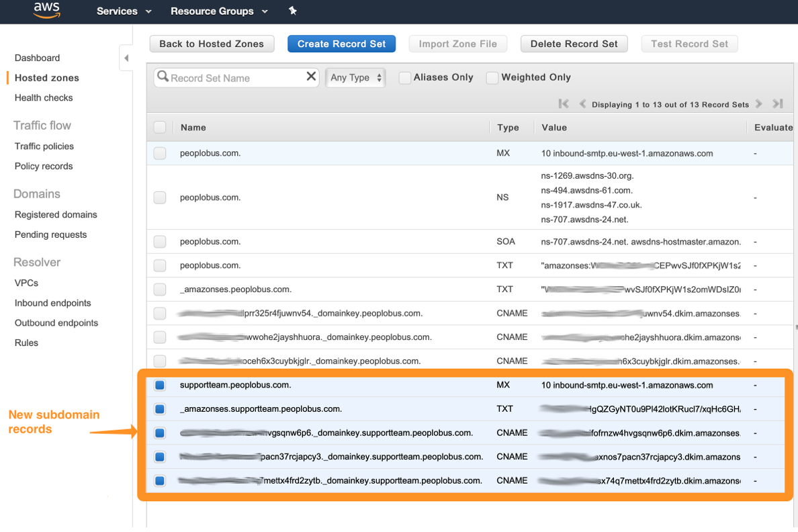Clear the Record Set Name search field
The height and width of the screenshot is (532, 798).
click(311, 77)
